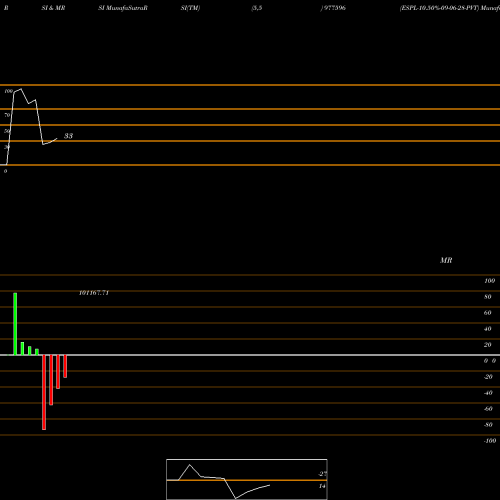Select the second-longest red histogram bar
Viewport: 500px width, 500px height.
point(51,380)
